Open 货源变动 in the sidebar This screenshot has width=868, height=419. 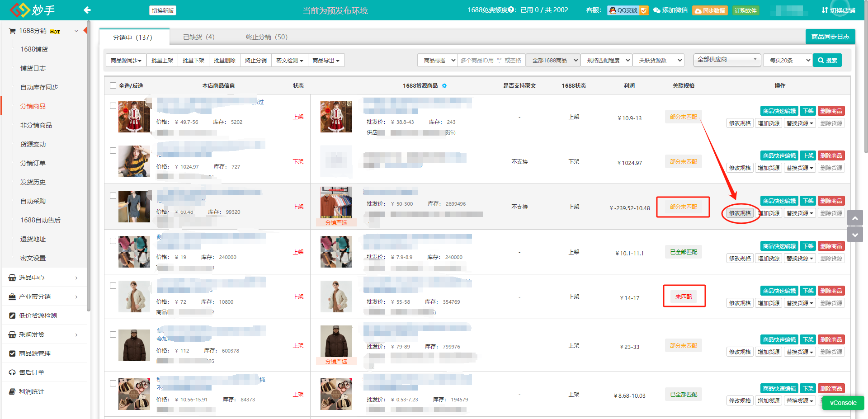(33, 144)
